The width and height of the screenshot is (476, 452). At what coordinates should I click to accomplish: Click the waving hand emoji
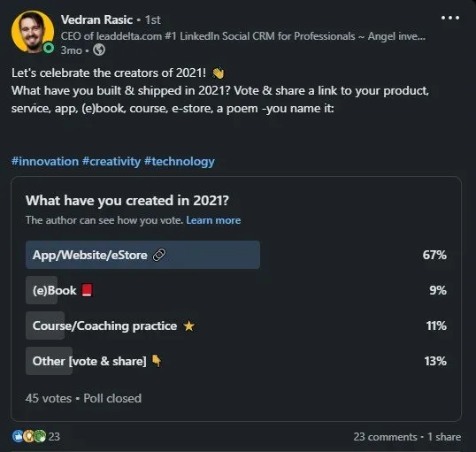pyautogui.click(x=218, y=73)
